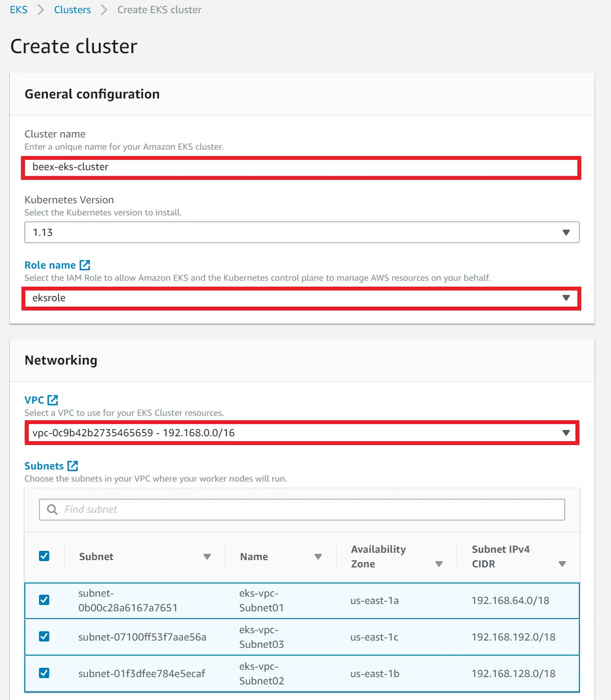
Task: Click the subnet-01f3dfee784e5ecaf ID text
Action: (x=142, y=674)
